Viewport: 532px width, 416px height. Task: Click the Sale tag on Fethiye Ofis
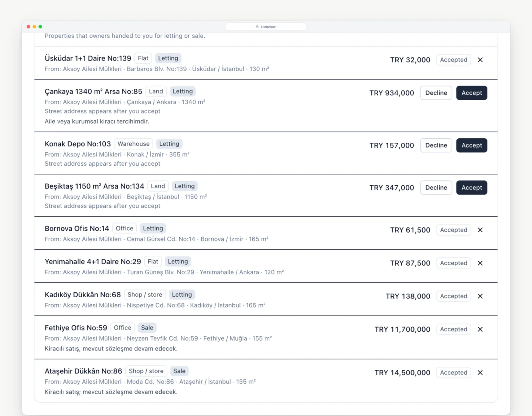tap(147, 328)
